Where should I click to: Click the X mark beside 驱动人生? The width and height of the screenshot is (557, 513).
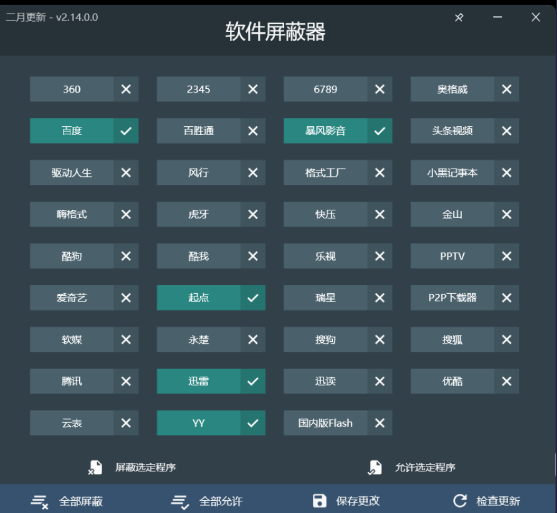(x=126, y=173)
